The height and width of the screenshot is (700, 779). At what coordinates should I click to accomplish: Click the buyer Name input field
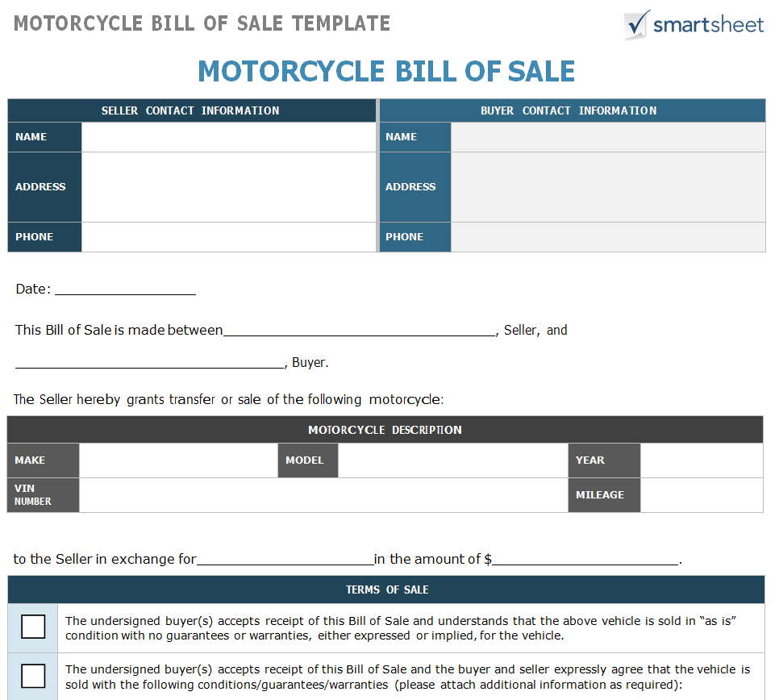pos(607,137)
